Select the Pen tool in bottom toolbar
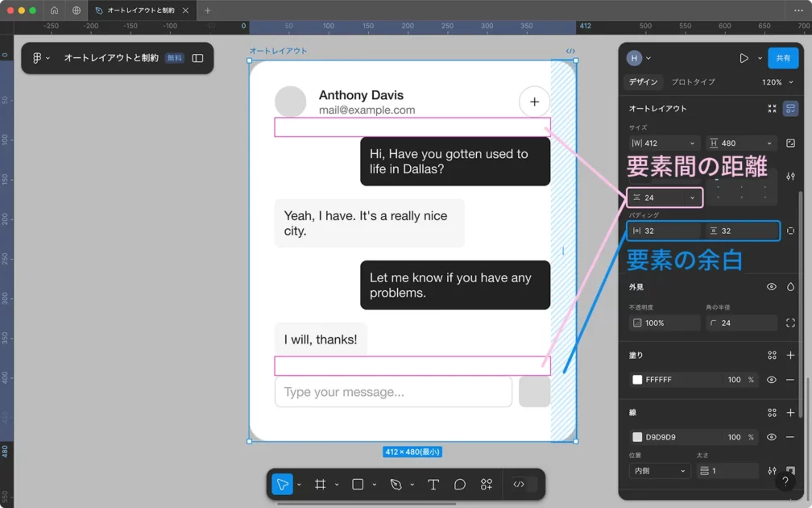This screenshot has width=812, height=508. tap(396, 485)
